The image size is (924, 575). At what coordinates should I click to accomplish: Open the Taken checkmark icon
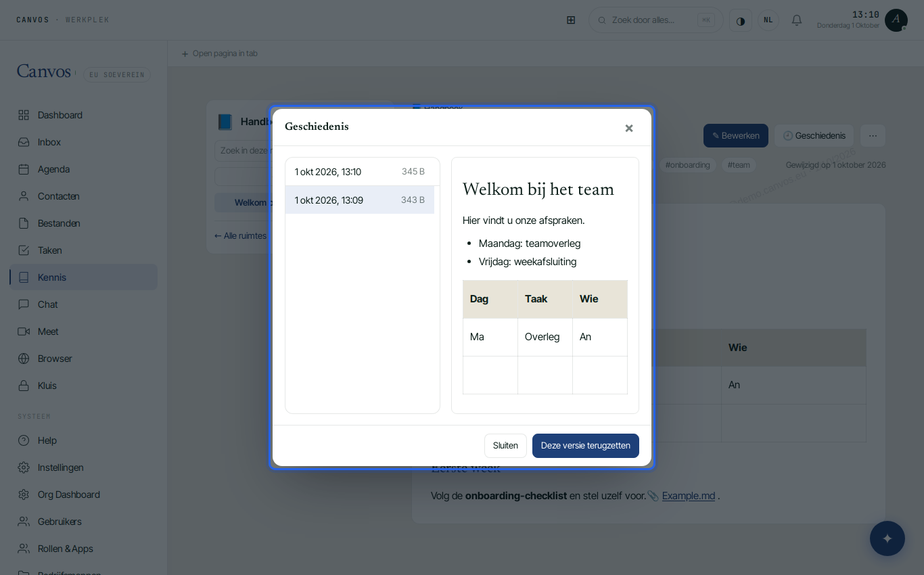coord(24,250)
